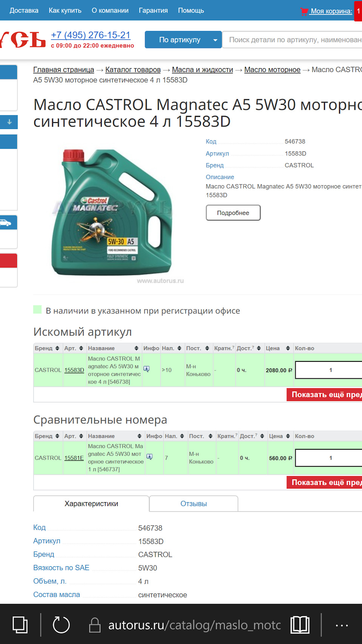Sort Сравнительные номера table by Цена
Screen dimensions: 362x644
[288, 436]
